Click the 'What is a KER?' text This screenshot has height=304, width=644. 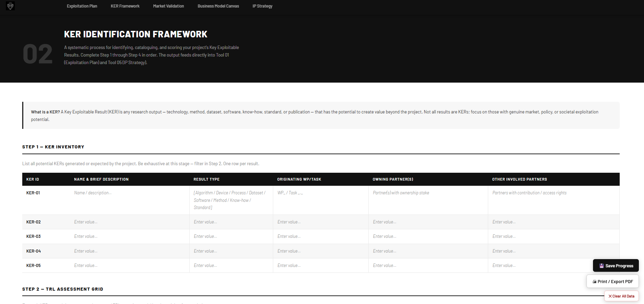[x=45, y=112]
